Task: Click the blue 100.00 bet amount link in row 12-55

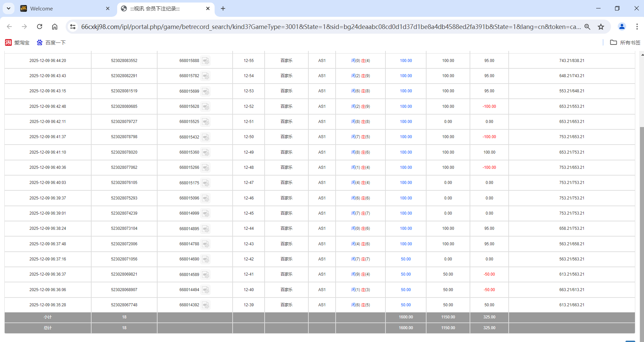Action: (405, 61)
